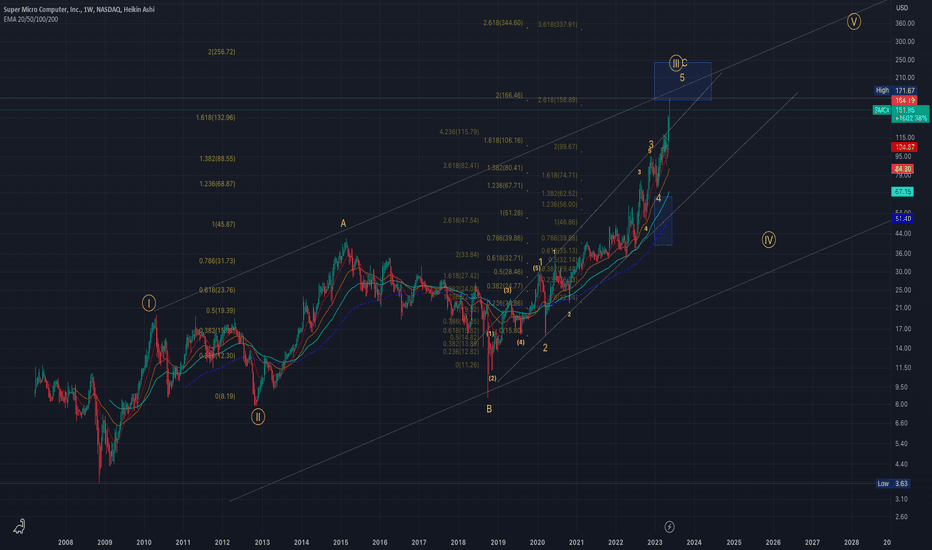Click the USD currency label on the price scale
Image resolution: width=932 pixels, height=550 pixels.
[x=902, y=8]
